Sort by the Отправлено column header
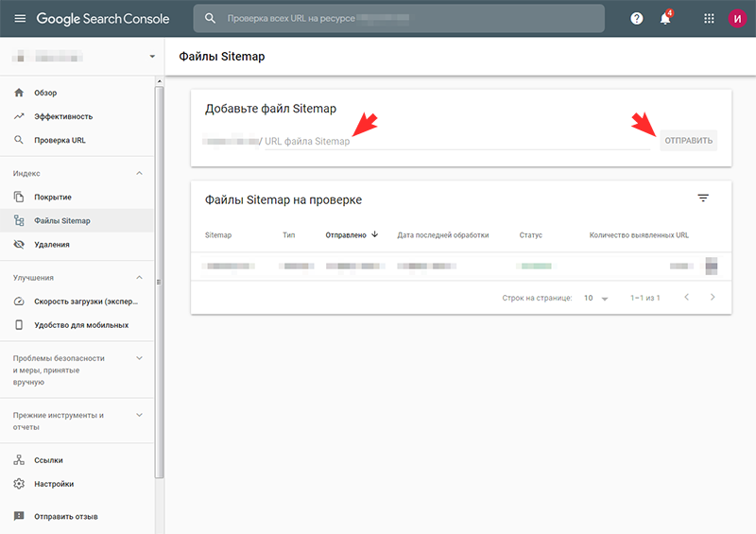 pos(346,234)
